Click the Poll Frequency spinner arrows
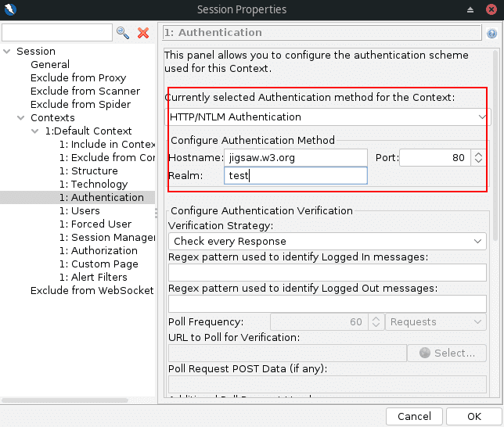Screen dimensions: 504x427 (376, 322)
